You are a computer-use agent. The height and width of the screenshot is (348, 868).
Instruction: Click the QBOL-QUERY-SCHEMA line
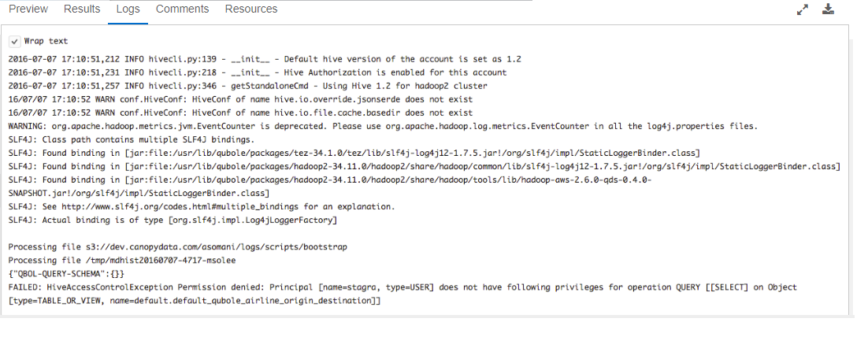click(x=66, y=274)
